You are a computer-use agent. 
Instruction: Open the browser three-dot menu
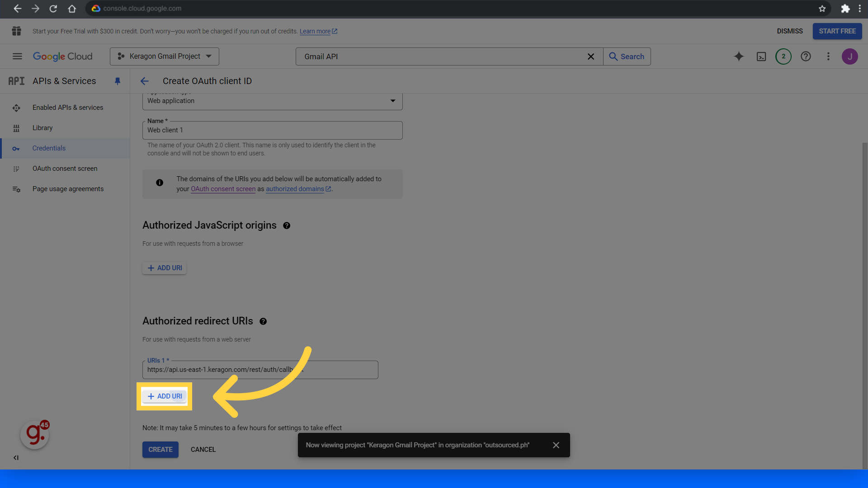point(860,9)
